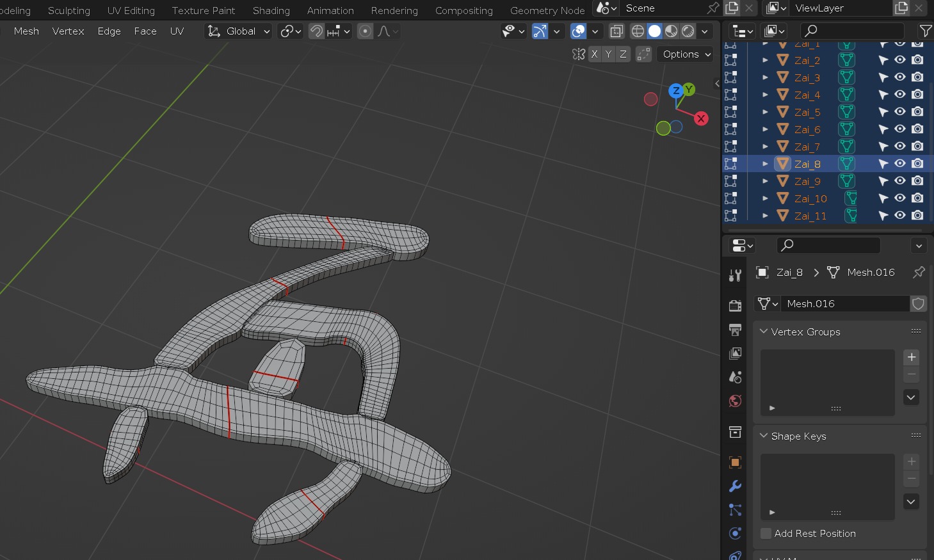Open the Options dropdown
The width and height of the screenshot is (934, 560).
(x=686, y=54)
